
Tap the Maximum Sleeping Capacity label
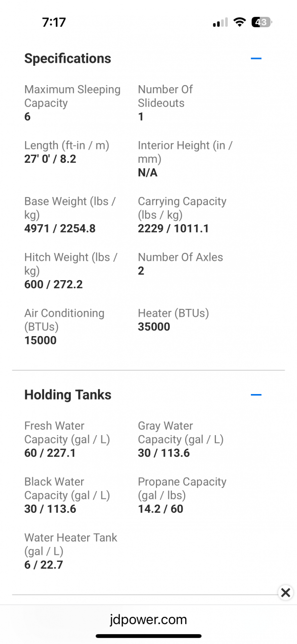[x=72, y=96]
